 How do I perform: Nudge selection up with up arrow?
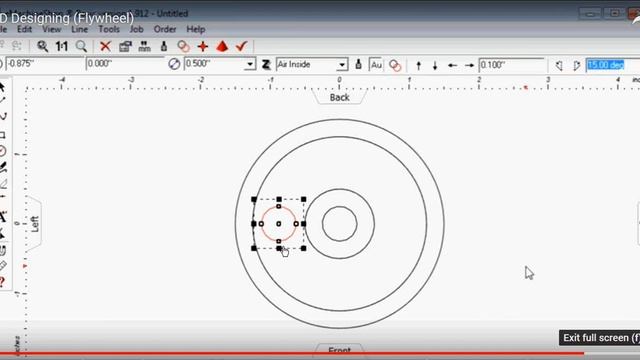coord(418,65)
